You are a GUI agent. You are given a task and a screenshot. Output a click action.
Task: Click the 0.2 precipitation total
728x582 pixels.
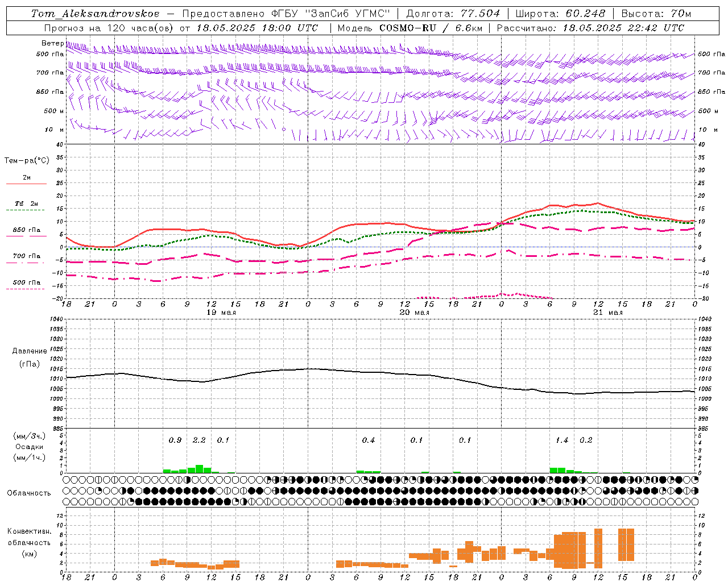[x=586, y=440]
